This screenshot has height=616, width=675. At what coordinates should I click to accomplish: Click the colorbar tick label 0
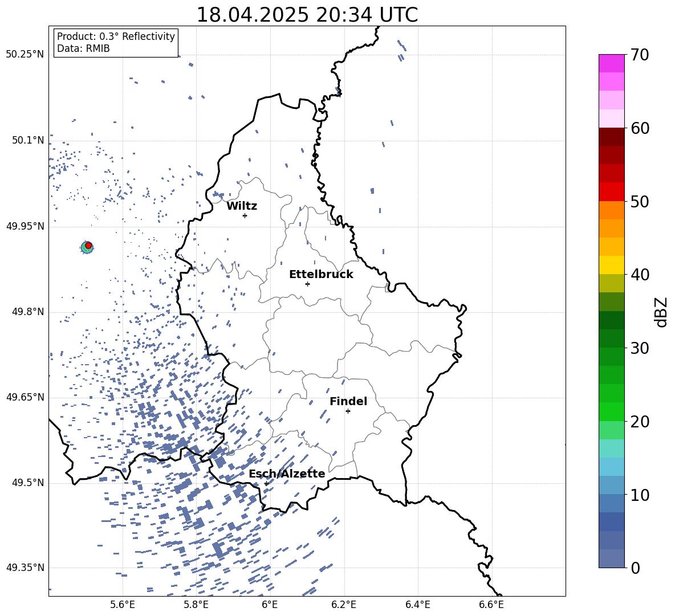coord(635,568)
